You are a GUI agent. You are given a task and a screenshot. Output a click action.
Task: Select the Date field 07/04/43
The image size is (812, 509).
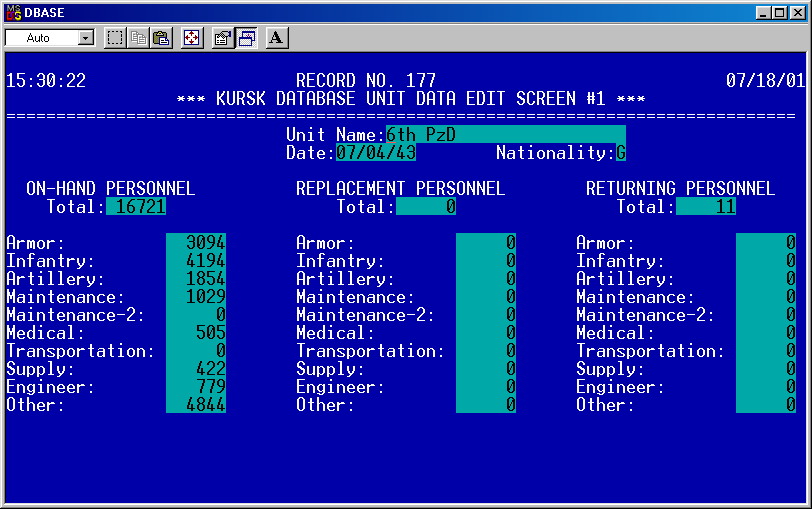click(x=376, y=153)
